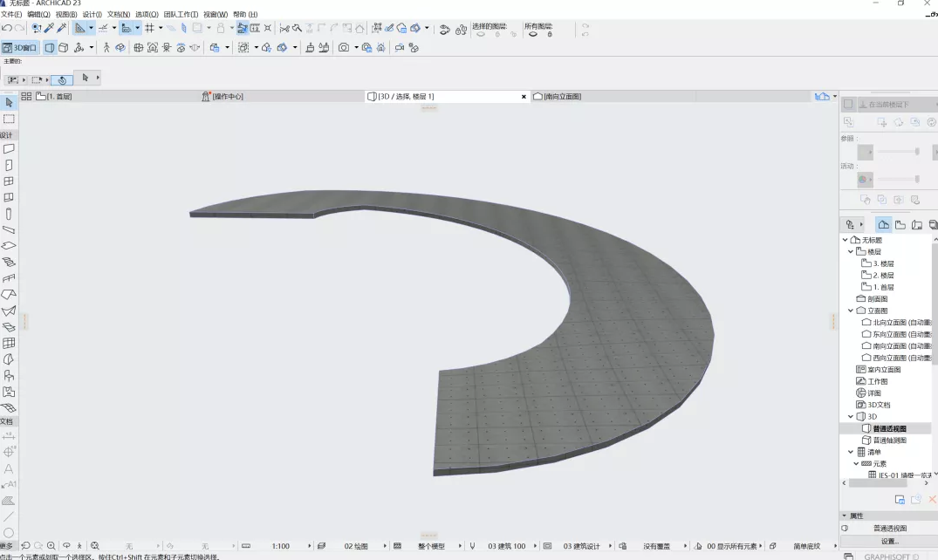Select the Railing tool in toolbox

[x=9, y=278]
